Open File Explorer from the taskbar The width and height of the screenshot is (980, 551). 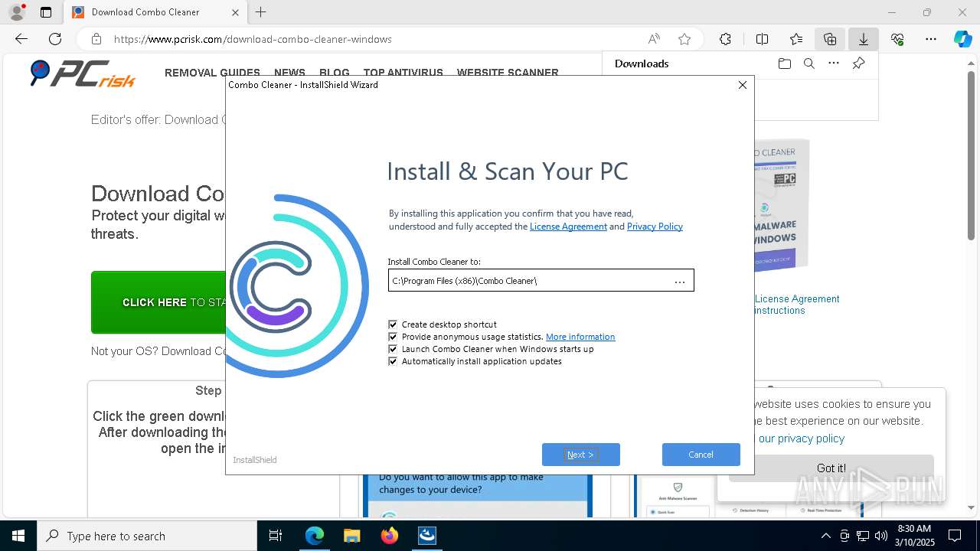351,536
